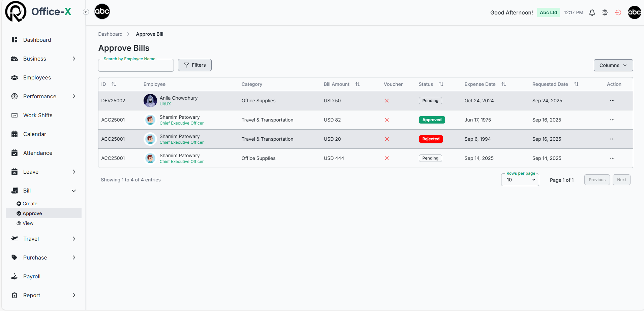This screenshot has height=311, width=644.
Task: Open the Columns dropdown
Action: coord(613,65)
